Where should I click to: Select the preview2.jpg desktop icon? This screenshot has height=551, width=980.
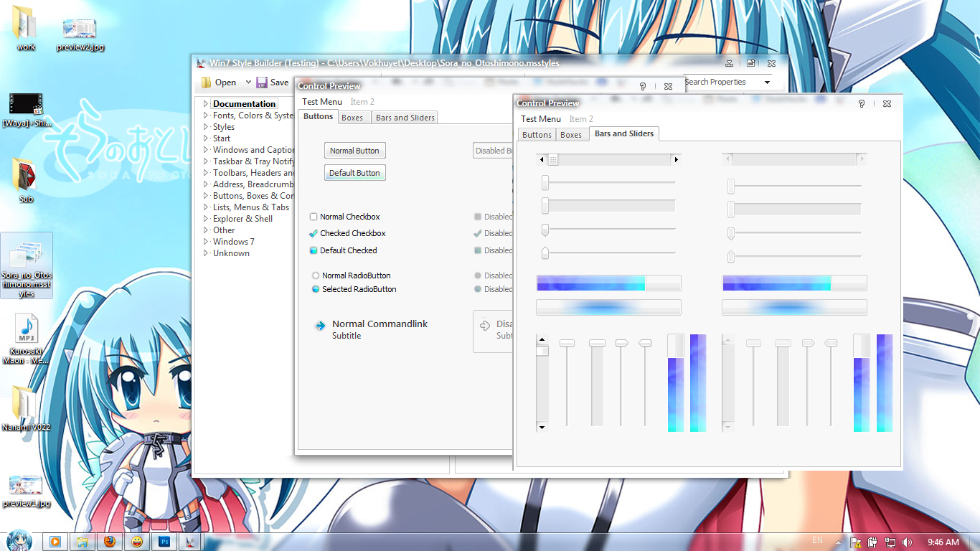80,34
